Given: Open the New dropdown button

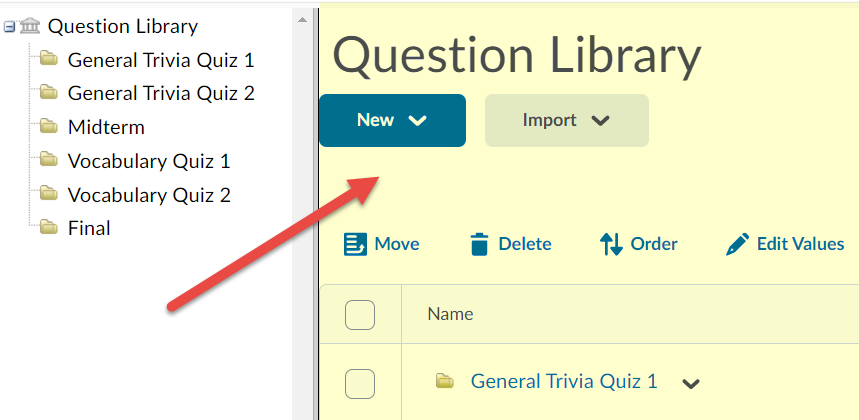Looking at the screenshot, I should pos(392,120).
